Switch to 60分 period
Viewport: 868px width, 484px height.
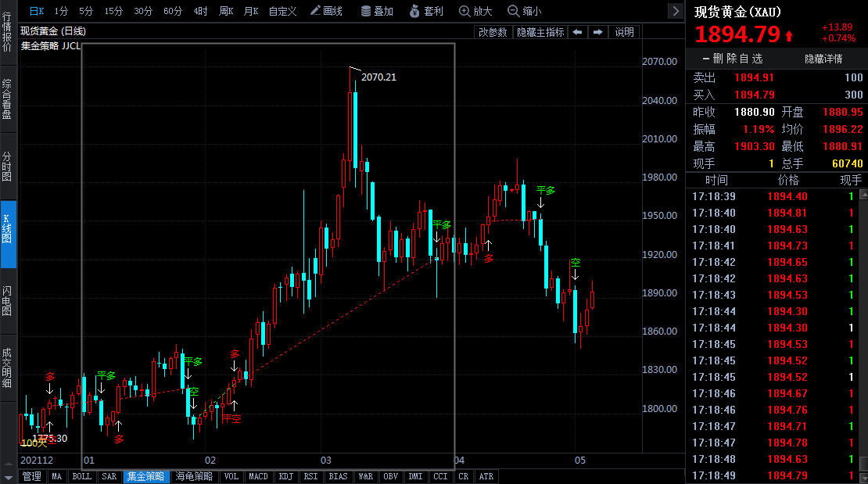point(173,11)
